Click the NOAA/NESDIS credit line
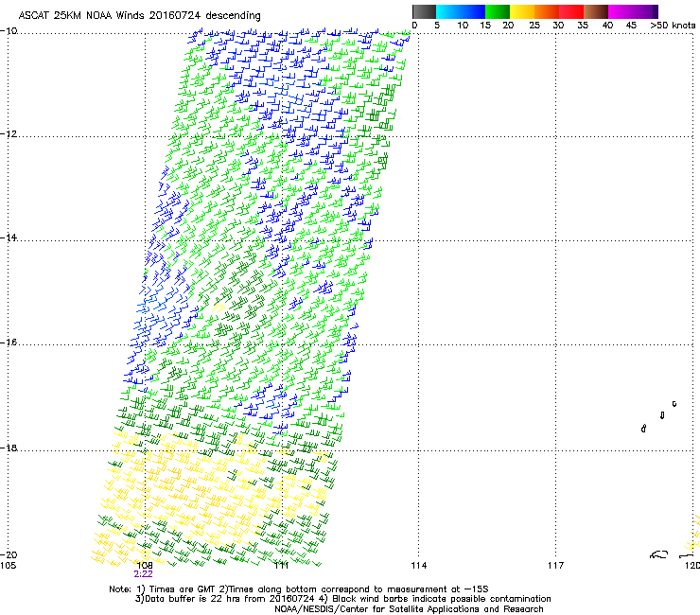This screenshot has width=700, height=615. 409,609
